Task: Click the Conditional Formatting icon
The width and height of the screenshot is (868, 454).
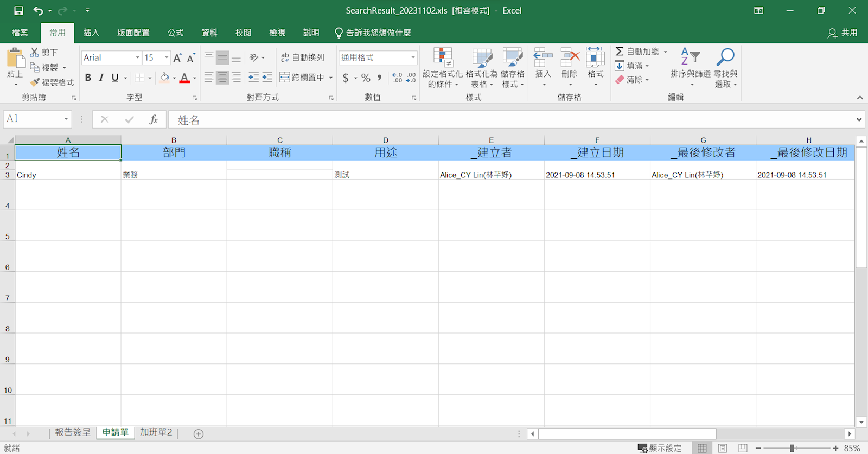Action: (x=443, y=57)
